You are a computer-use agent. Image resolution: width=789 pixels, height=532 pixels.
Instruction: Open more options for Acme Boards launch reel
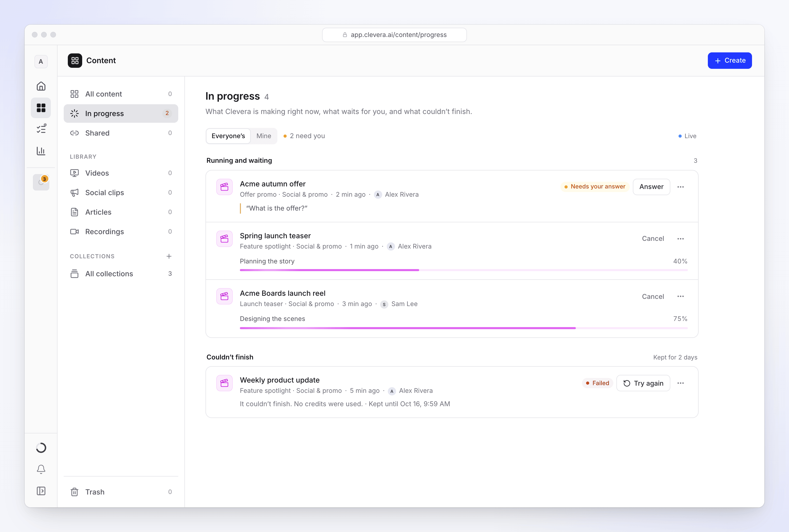click(x=680, y=297)
